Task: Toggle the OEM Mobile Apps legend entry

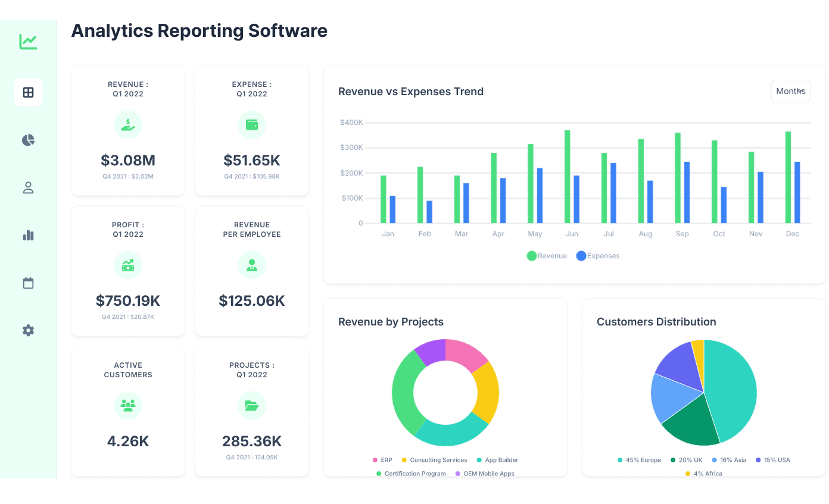Action: tap(485, 474)
